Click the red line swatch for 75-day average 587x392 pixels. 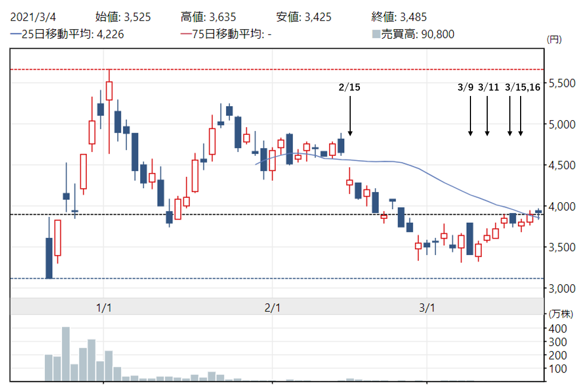(x=186, y=34)
